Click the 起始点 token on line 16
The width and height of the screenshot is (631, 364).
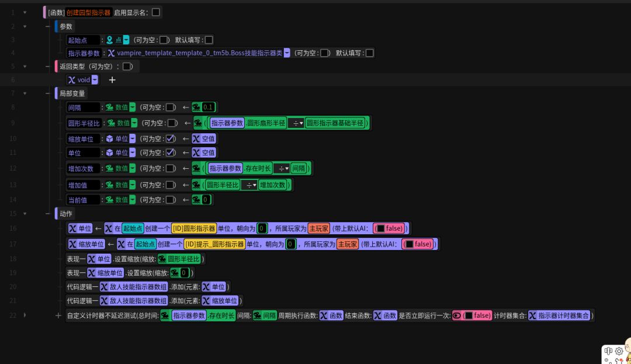coord(133,228)
